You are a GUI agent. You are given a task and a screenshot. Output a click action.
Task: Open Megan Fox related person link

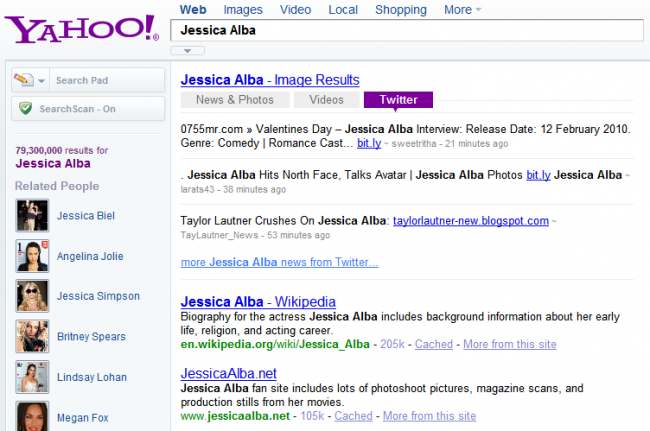(82, 418)
